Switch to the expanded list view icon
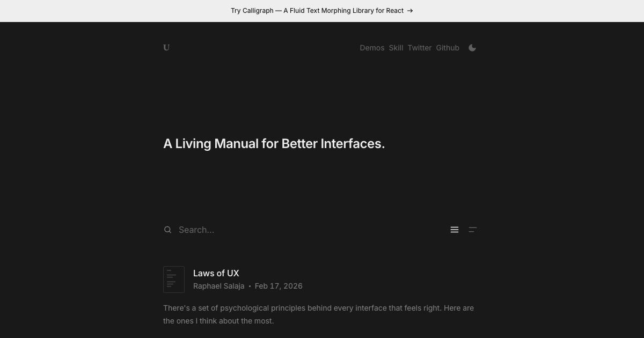This screenshot has width=644, height=338. 455,230
